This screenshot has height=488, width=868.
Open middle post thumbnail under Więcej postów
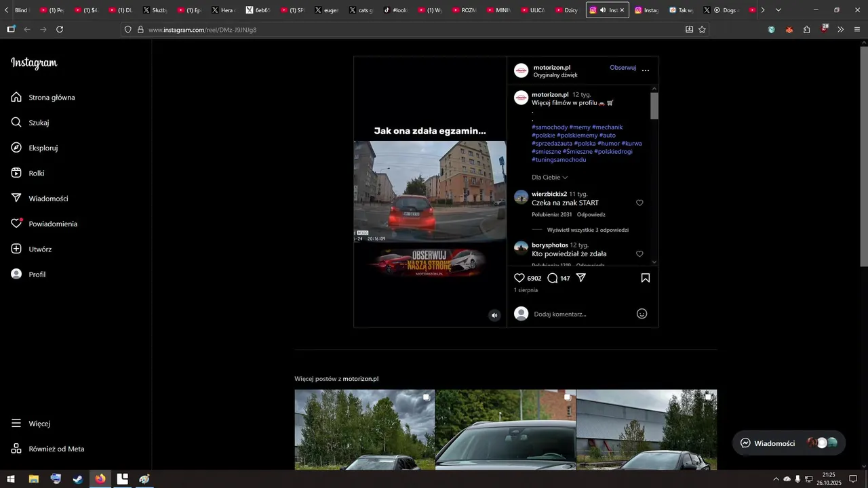(505, 430)
